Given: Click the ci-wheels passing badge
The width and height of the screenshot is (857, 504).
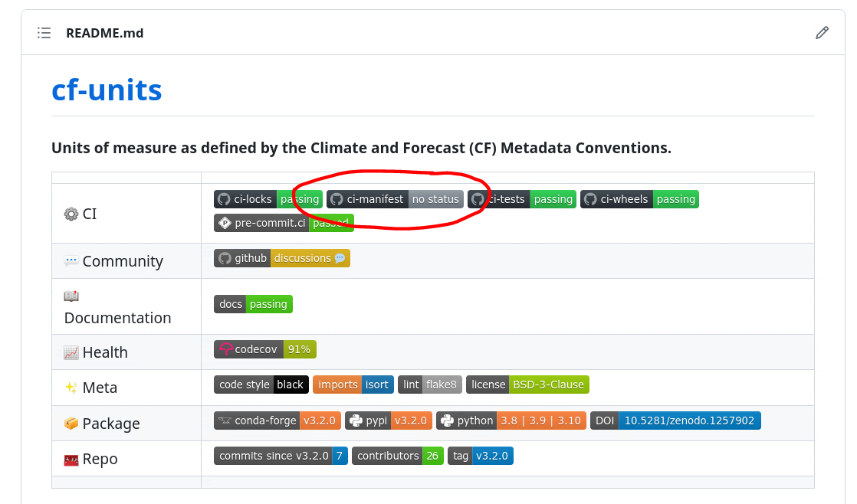Looking at the screenshot, I should tap(639, 199).
